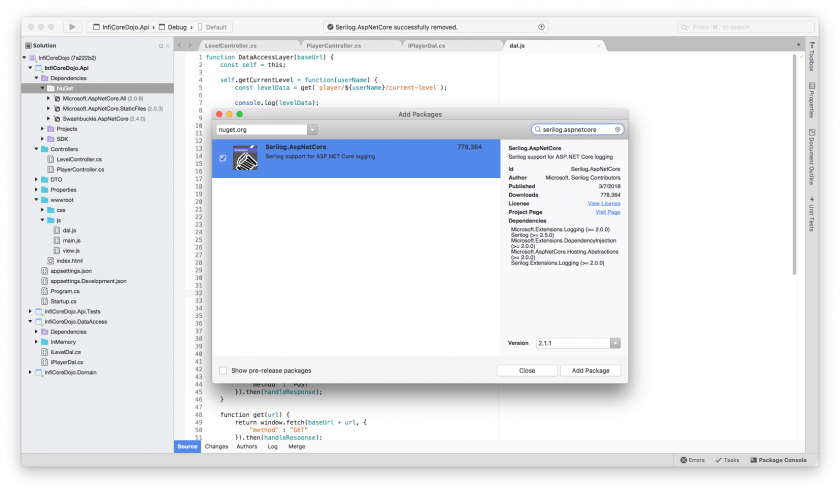Clear the package search field text
840x492 pixels.
pos(617,130)
